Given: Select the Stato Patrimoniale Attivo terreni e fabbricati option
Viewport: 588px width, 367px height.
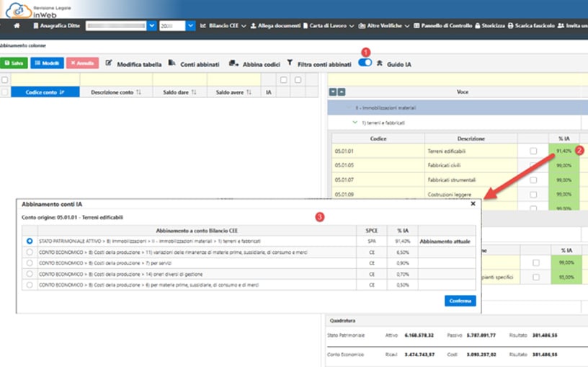Looking at the screenshot, I should [30, 242].
